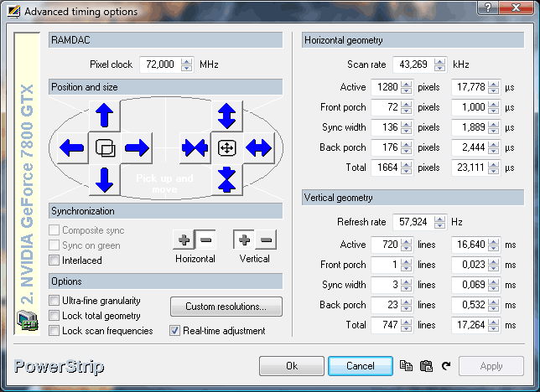The width and height of the screenshot is (540, 392).
Task: Adjust vertical Total lines spinner
Action: [x=407, y=325]
